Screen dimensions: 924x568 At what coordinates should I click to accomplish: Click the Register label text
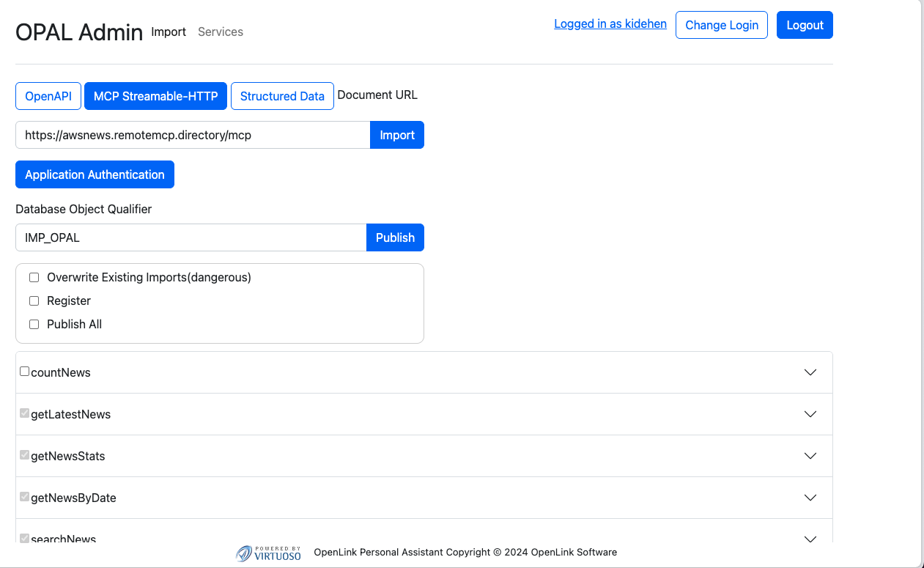pos(69,300)
